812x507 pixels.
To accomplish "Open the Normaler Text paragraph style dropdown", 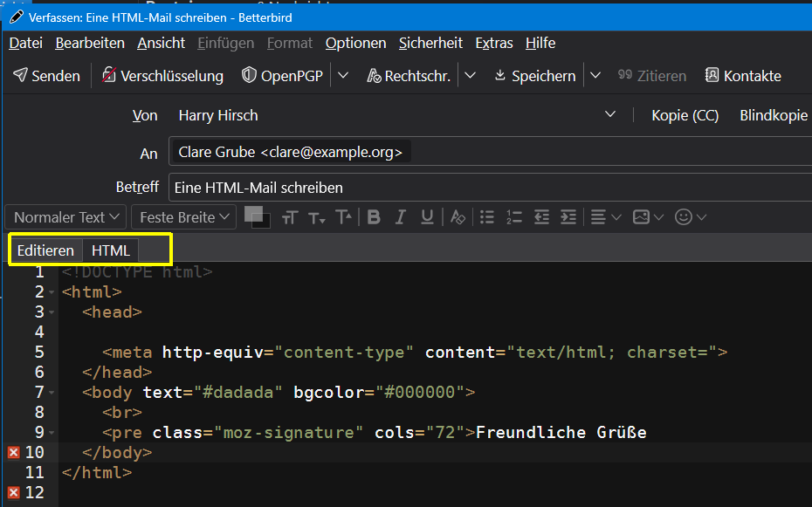I will [66, 217].
